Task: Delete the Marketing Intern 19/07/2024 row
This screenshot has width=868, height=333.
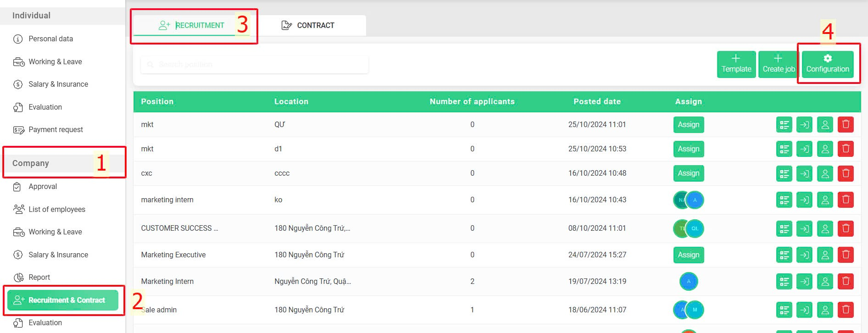Action: click(x=846, y=282)
